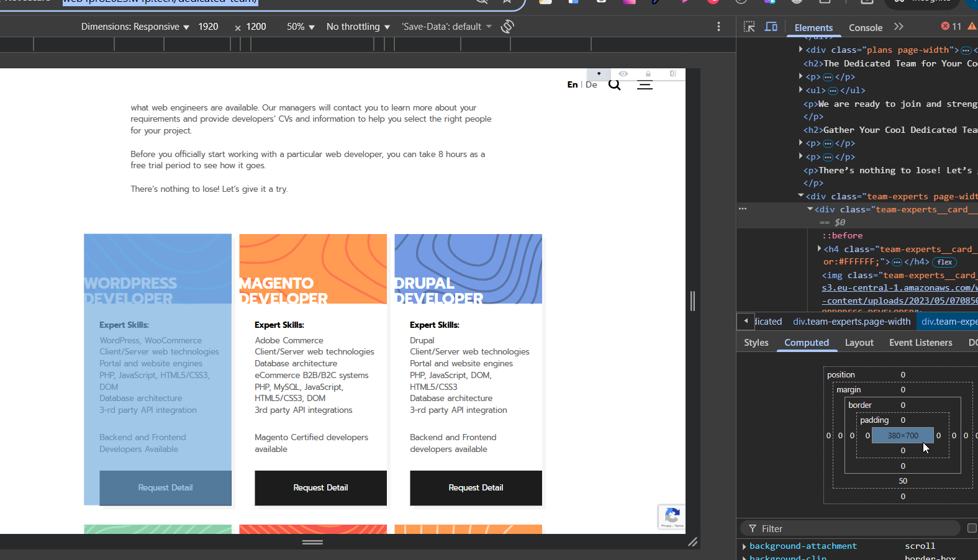Click the corner viewport resize handle
This screenshot has height=560, width=978.
pyautogui.click(x=693, y=542)
